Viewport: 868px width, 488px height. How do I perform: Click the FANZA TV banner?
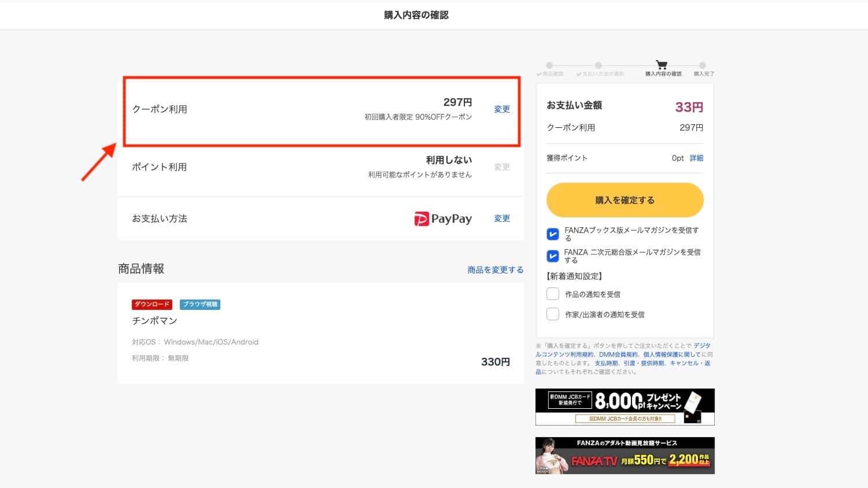625,456
